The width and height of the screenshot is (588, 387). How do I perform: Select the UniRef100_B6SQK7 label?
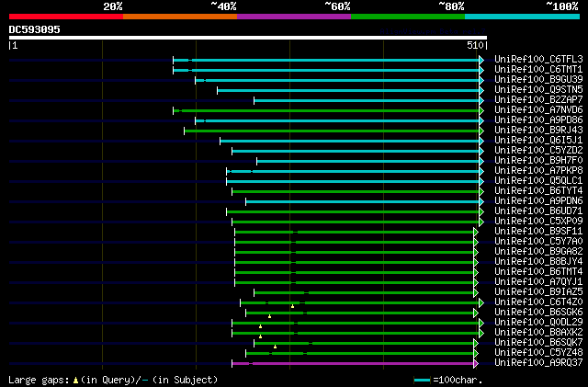(538, 343)
